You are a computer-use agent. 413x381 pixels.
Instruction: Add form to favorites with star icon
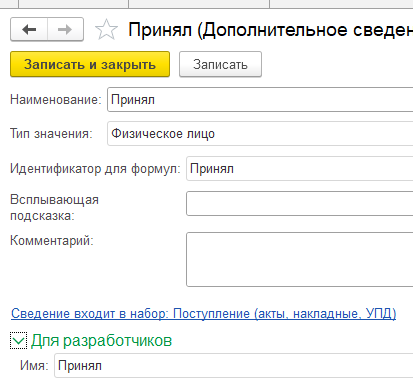click(106, 30)
